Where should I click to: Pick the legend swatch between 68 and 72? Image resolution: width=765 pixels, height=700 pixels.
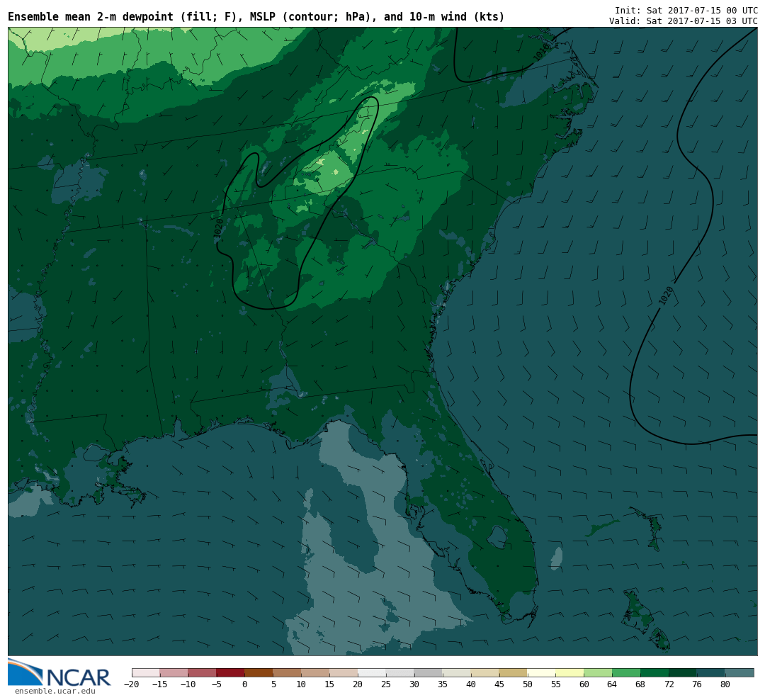(x=654, y=672)
